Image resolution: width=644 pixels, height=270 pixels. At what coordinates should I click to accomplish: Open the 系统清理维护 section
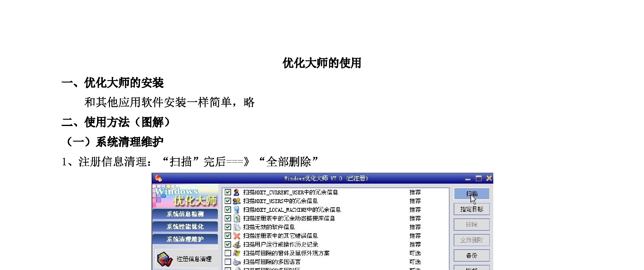tap(185, 239)
